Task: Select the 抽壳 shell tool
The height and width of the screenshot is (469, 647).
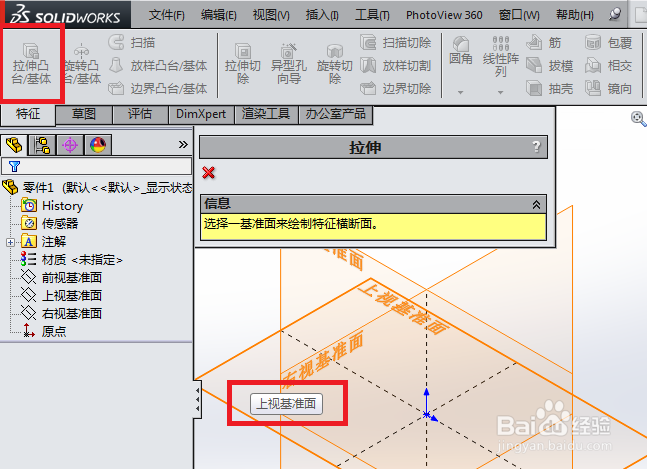Action: (550, 88)
